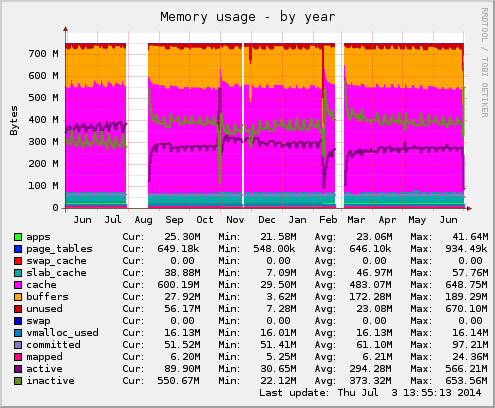Viewport: 495px width, 408px height.
Task: Click buffers average value 172.28M
Action: pyautogui.click(x=371, y=297)
